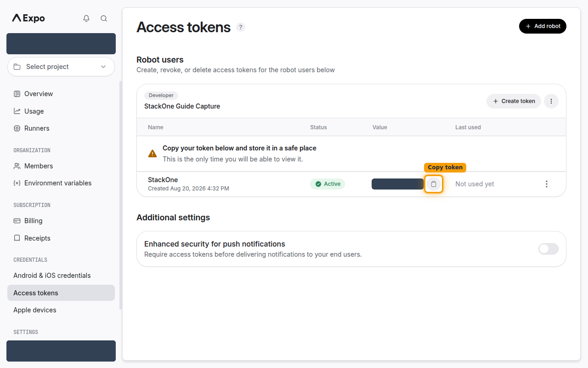Viewport: 588px width, 368px height.
Task: Click the StackOne Guide Capture robot name
Action: point(182,106)
